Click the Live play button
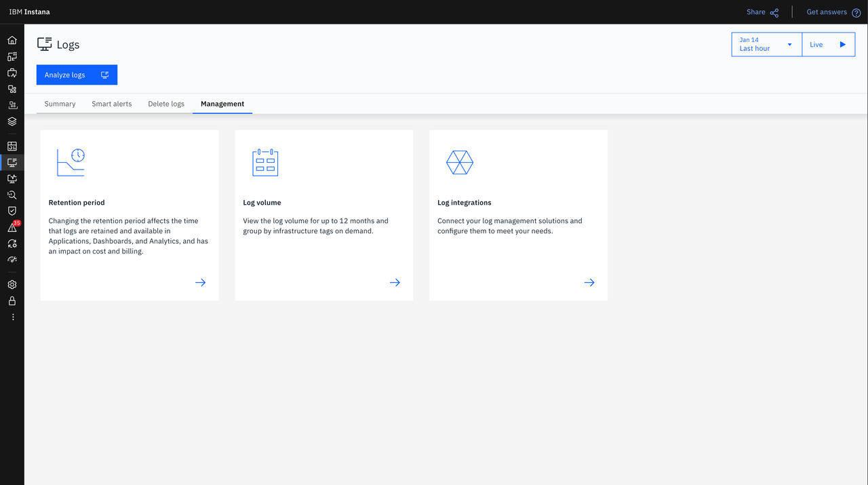 pyautogui.click(x=828, y=44)
